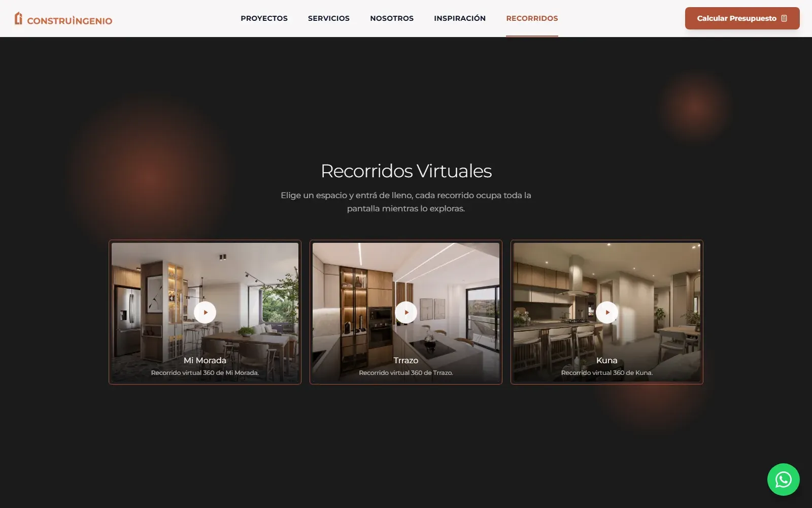Viewport: 812px width, 508px height.
Task: Select the Recorridos nav tab
Action: pyautogui.click(x=532, y=18)
